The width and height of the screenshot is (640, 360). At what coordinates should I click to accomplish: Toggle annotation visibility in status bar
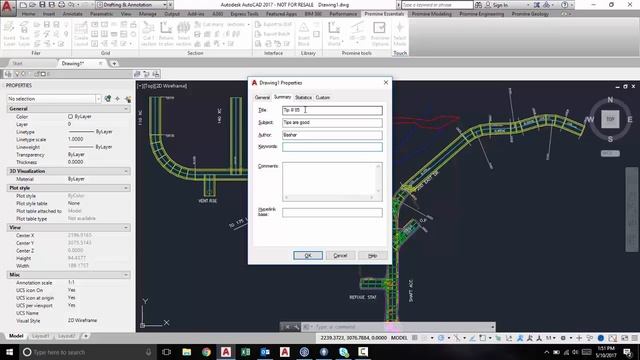(520, 338)
